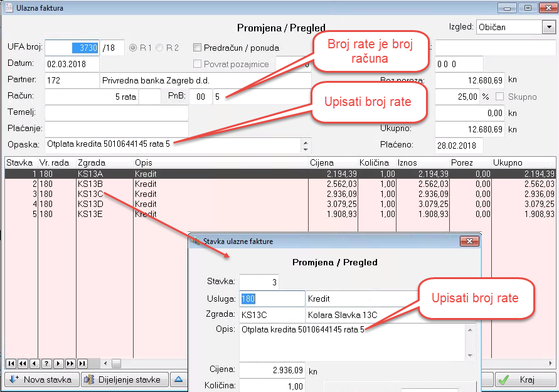Click the Ulazna faktura title bar icon

tap(9, 8)
